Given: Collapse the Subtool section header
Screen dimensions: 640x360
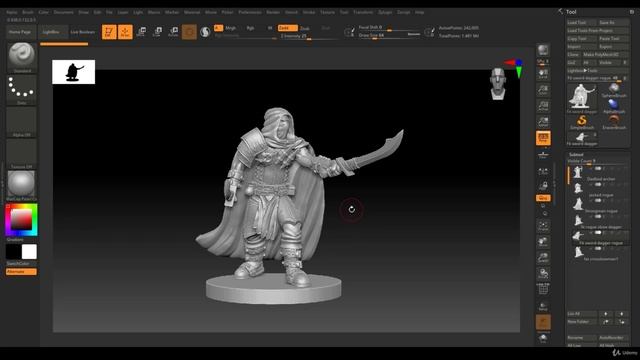Looking at the screenshot, I should click(576, 155).
